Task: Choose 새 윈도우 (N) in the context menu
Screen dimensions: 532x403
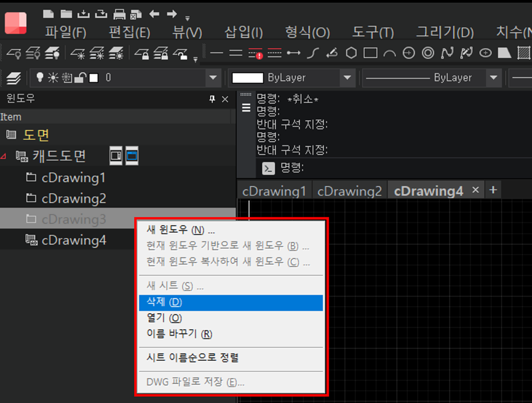Action: (231, 230)
